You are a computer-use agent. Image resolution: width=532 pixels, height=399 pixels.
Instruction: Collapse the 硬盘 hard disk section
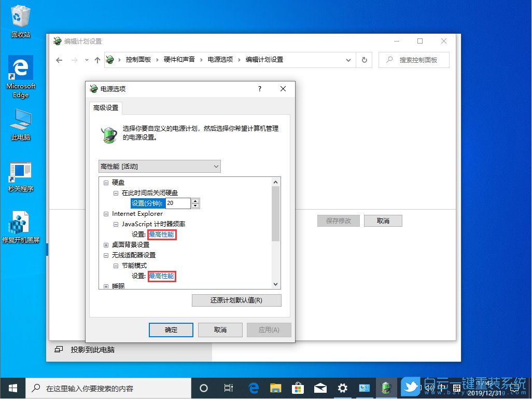pyautogui.click(x=106, y=182)
